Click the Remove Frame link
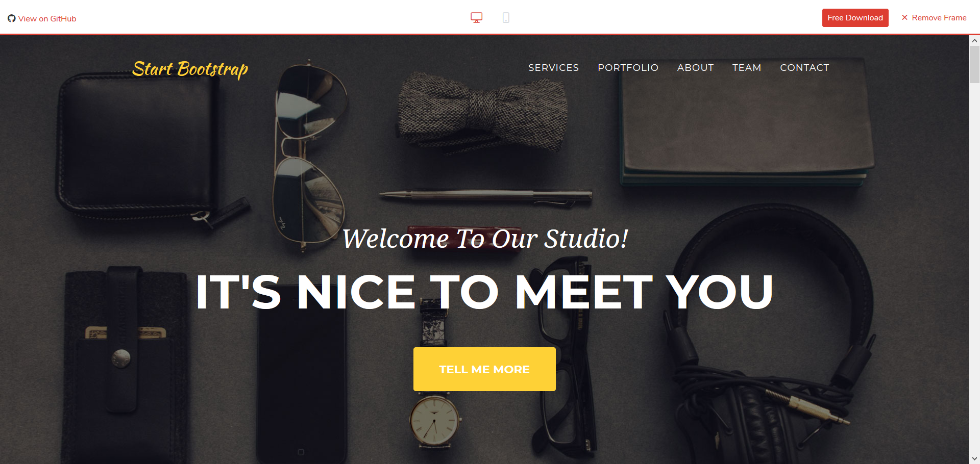Image resolution: width=980 pixels, height=464 pixels. pyautogui.click(x=934, y=17)
